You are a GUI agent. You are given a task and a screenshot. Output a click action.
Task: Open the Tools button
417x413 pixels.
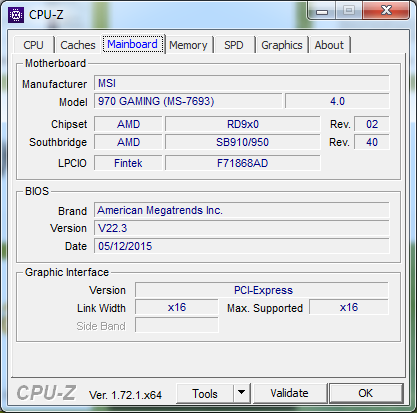point(205,394)
